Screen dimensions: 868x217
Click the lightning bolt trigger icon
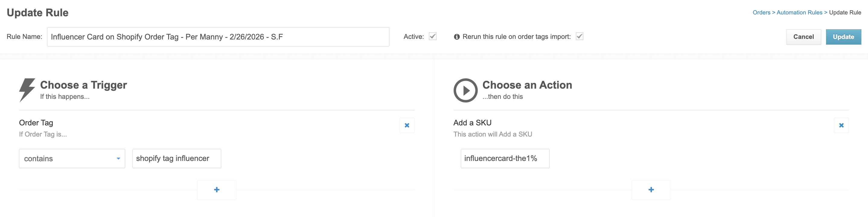tap(27, 90)
